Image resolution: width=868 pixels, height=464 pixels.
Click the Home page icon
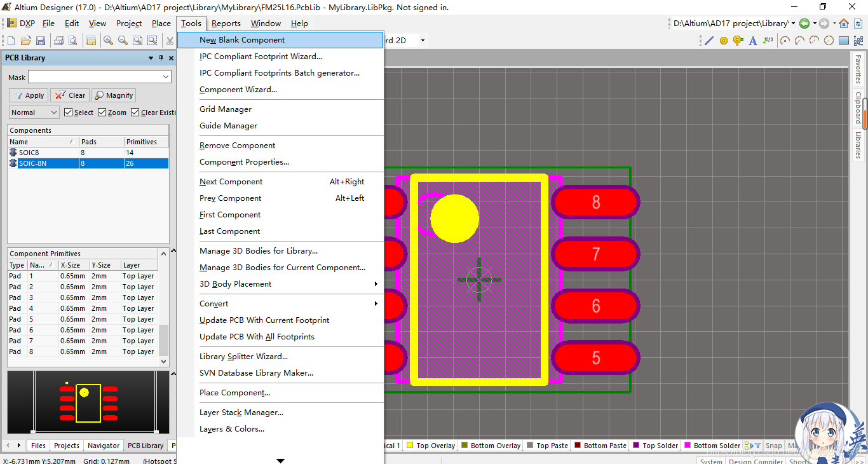click(x=844, y=24)
